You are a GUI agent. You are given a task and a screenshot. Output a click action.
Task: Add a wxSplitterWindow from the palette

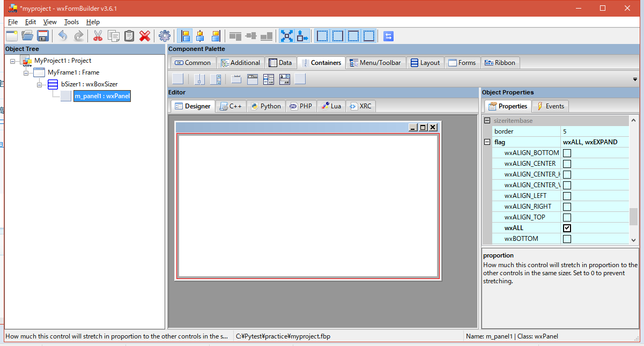point(199,79)
